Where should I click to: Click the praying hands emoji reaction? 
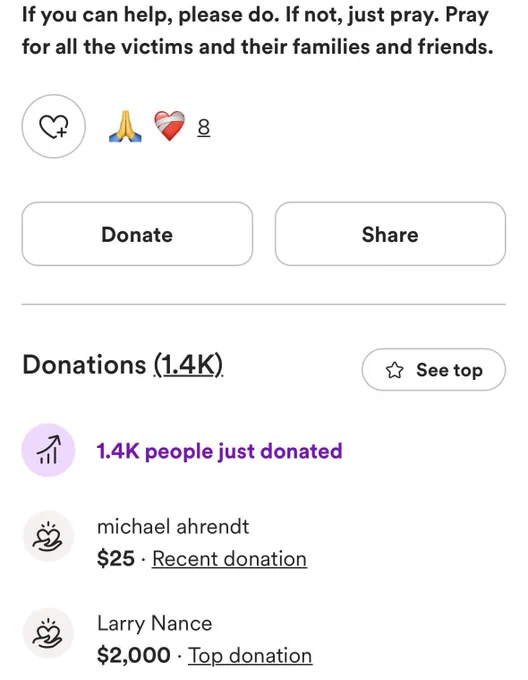[x=125, y=127]
